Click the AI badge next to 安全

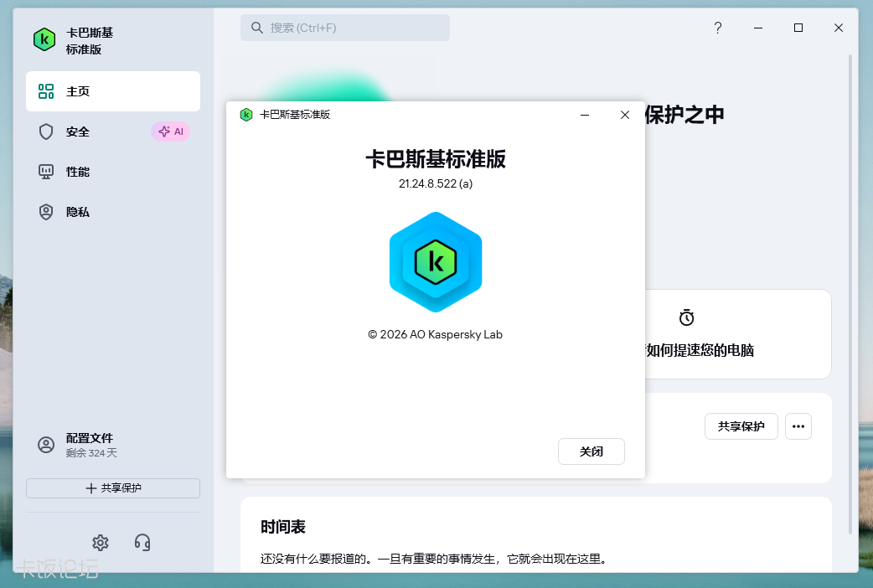pos(171,132)
